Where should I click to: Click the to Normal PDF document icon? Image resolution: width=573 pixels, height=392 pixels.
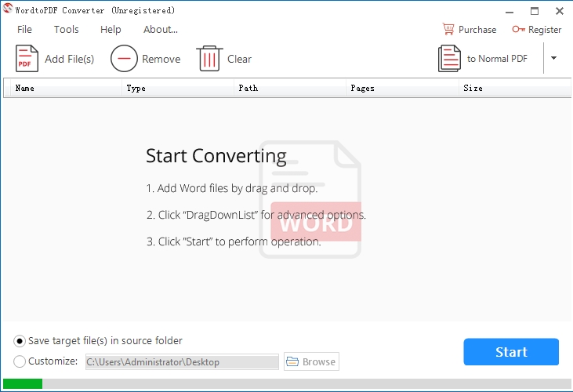(449, 59)
